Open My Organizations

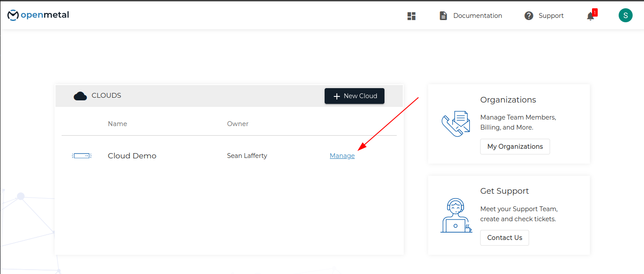[515, 147]
